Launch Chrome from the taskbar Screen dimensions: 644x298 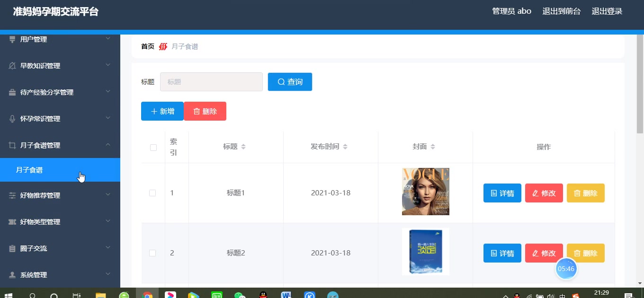click(x=147, y=295)
